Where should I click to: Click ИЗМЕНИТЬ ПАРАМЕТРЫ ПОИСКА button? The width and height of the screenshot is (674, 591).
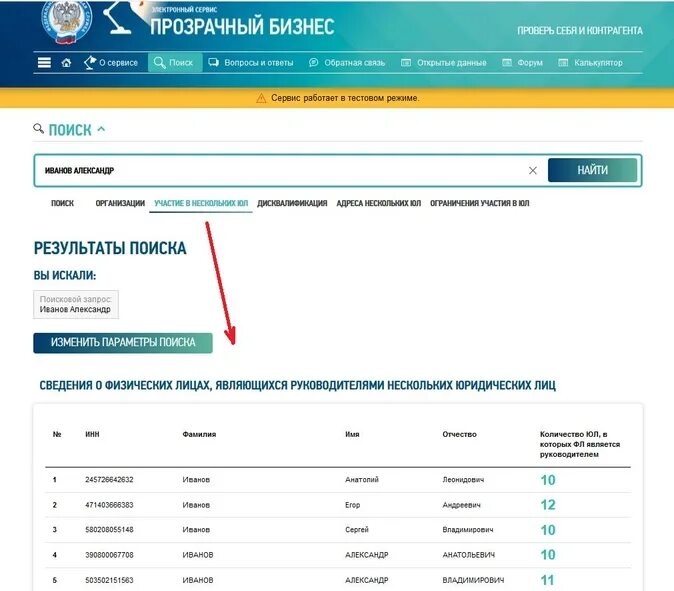(123, 343)
